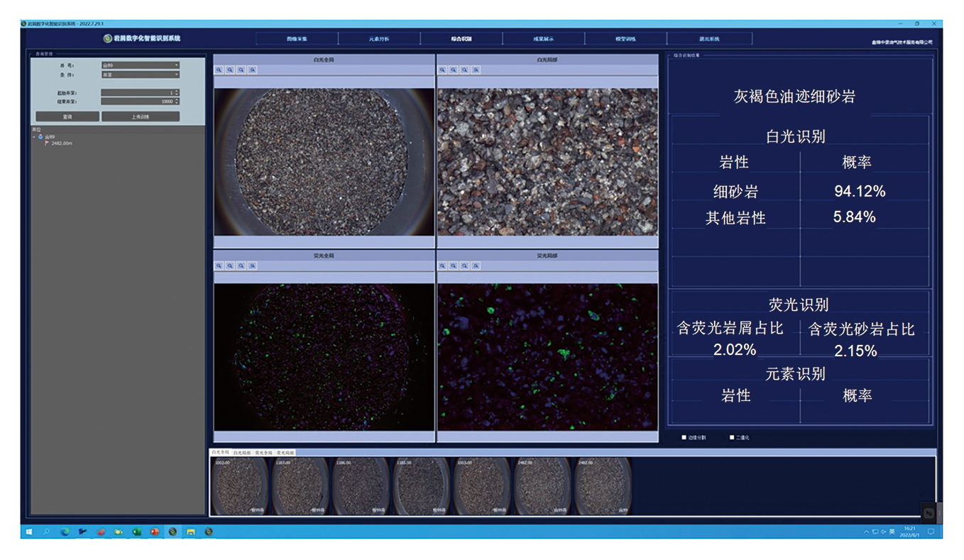Switch to the 元素分析 tab

coord(379,39)
